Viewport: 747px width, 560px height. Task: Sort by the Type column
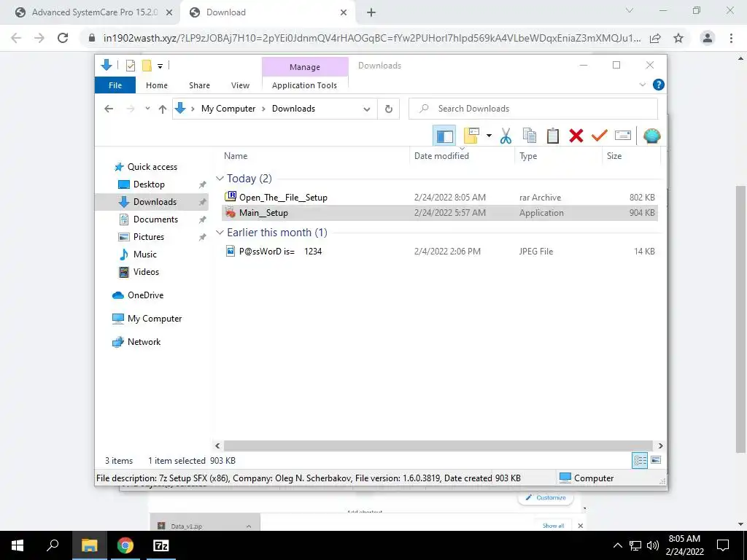pos(528,156)
